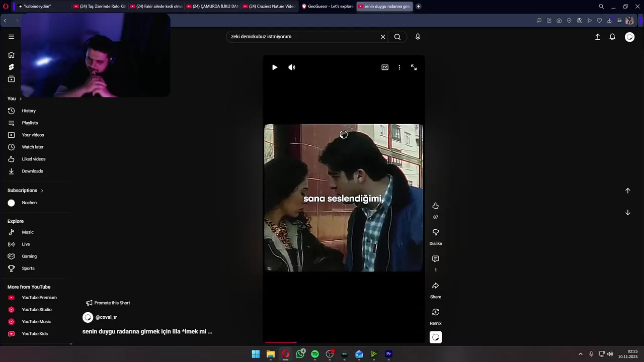The height and width of the screenshot is (362, 644).
Task: Switch to the GeoGuessr tab
Action: coord(327,7)
